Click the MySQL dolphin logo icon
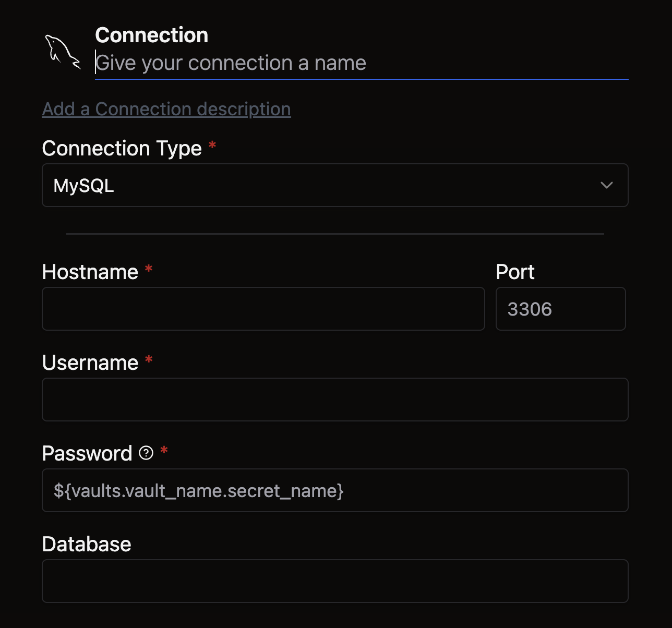672x628 pixels. pos(63,52)
